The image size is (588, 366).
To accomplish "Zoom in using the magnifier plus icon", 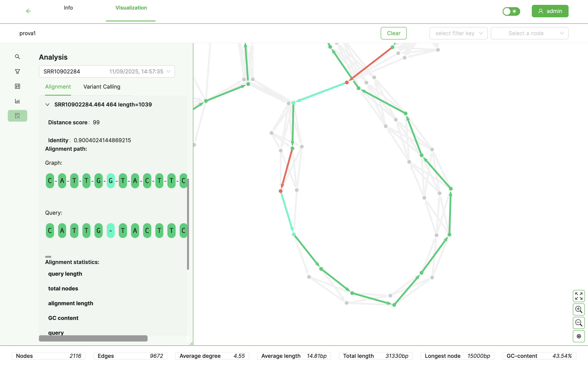I will [x=579, y=309].
